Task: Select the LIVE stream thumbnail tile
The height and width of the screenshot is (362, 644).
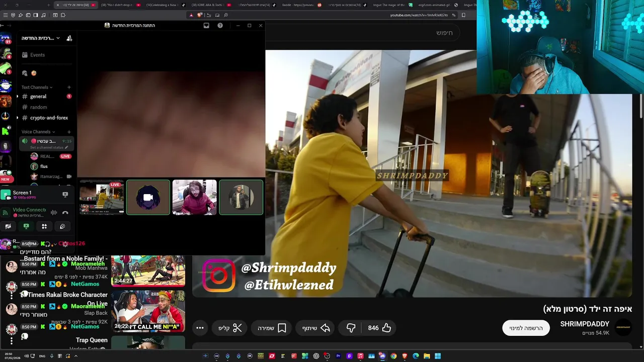Action: coord(102,197)
